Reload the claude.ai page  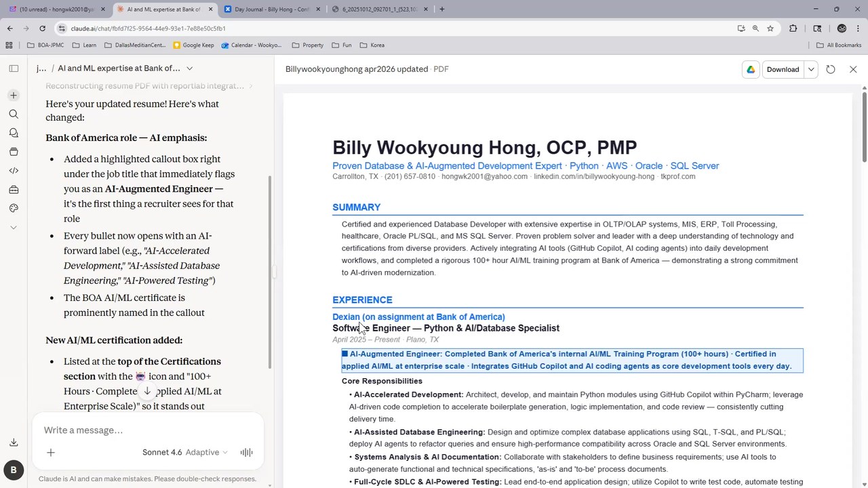point(42,28)
